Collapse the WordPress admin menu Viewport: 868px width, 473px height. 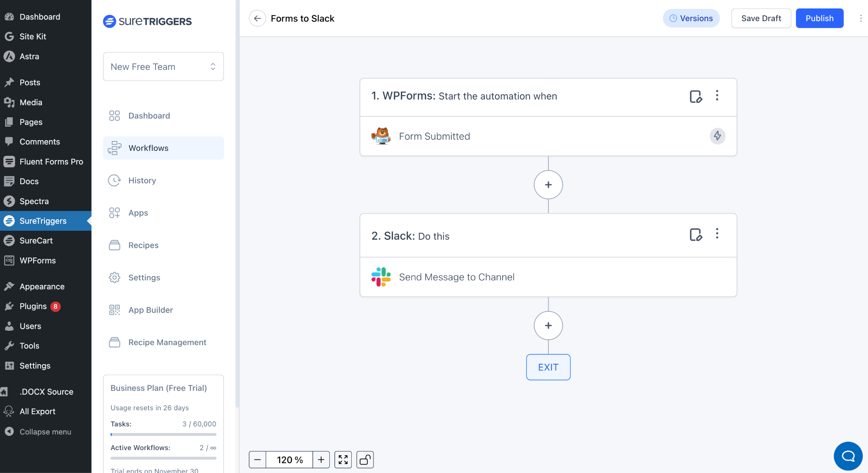pyautogui.click(x=46, y=432)
